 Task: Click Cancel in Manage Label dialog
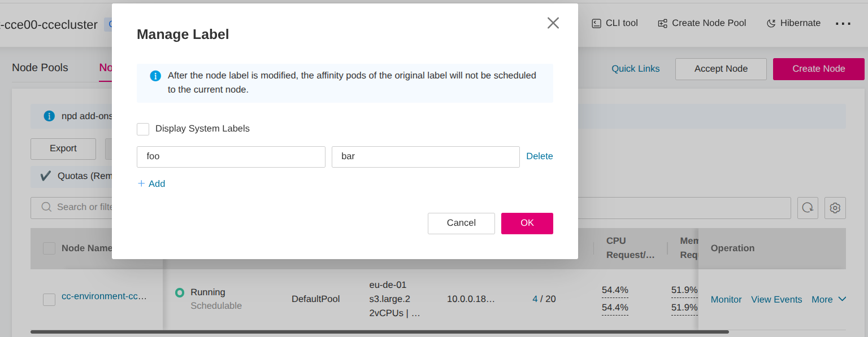(x=461, y=223)
